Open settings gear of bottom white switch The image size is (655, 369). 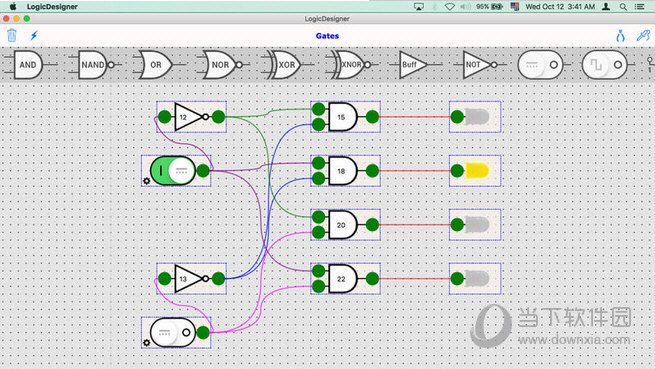pos(146,343)
